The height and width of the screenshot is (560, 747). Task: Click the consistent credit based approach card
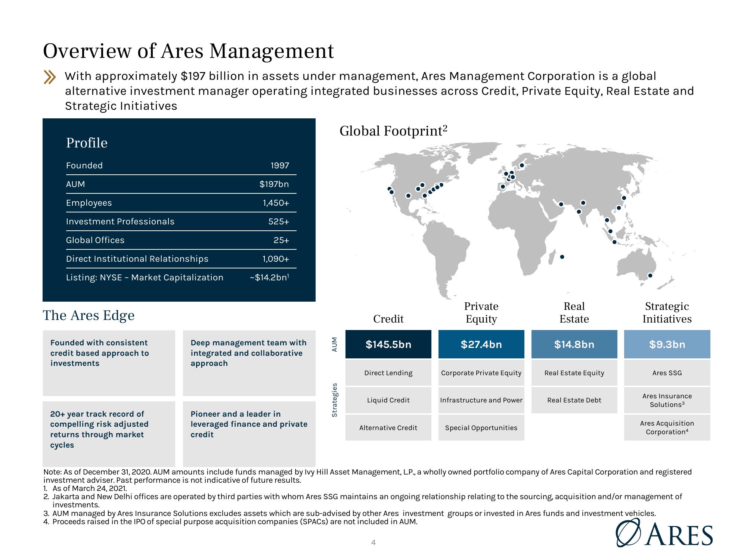click(109, 363)
